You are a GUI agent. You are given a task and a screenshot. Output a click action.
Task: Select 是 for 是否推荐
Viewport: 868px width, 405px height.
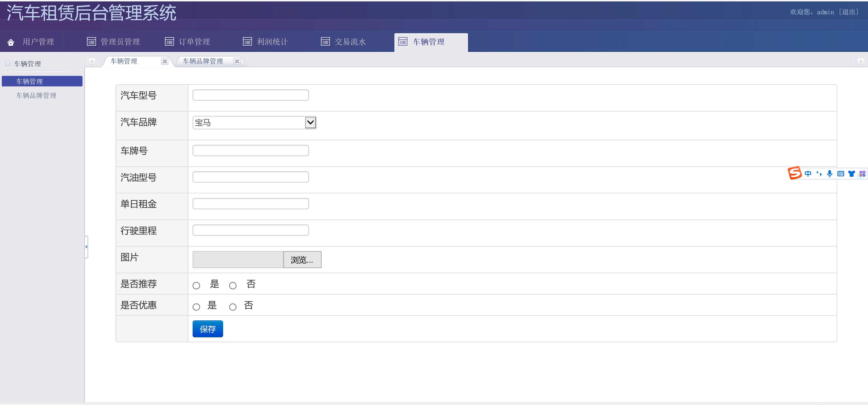pos(196,286)
